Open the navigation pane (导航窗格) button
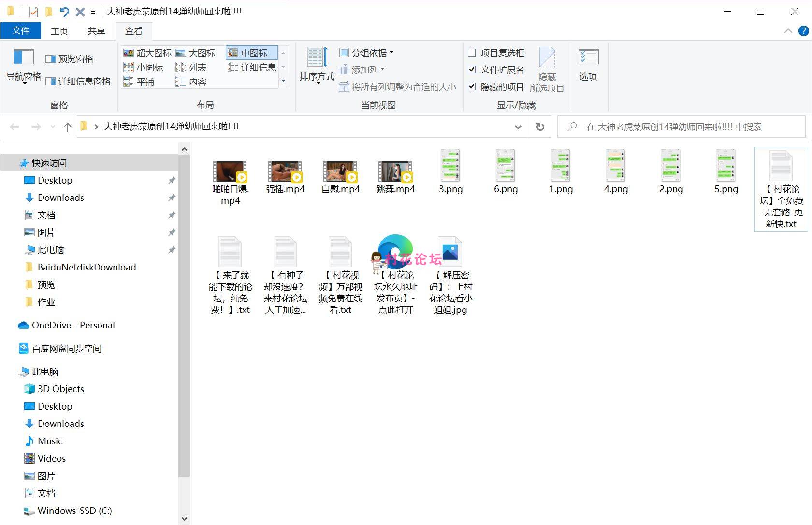The width and height of the screenshot is (812, 525). (23, 65)
